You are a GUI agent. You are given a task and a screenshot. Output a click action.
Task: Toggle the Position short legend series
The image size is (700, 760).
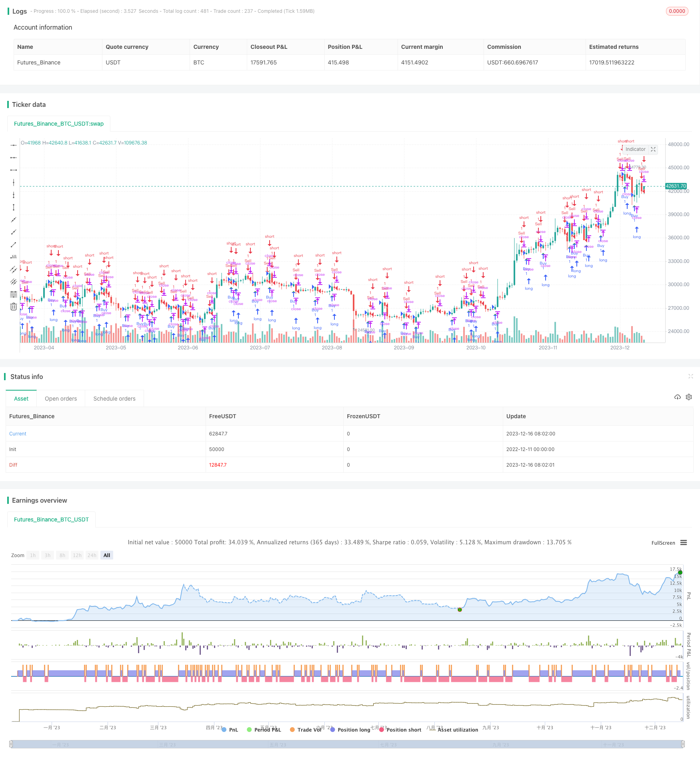coord(400,730)
